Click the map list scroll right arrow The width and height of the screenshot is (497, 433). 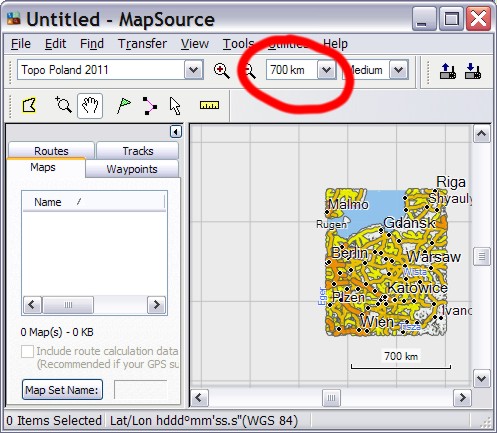[156, 305]
